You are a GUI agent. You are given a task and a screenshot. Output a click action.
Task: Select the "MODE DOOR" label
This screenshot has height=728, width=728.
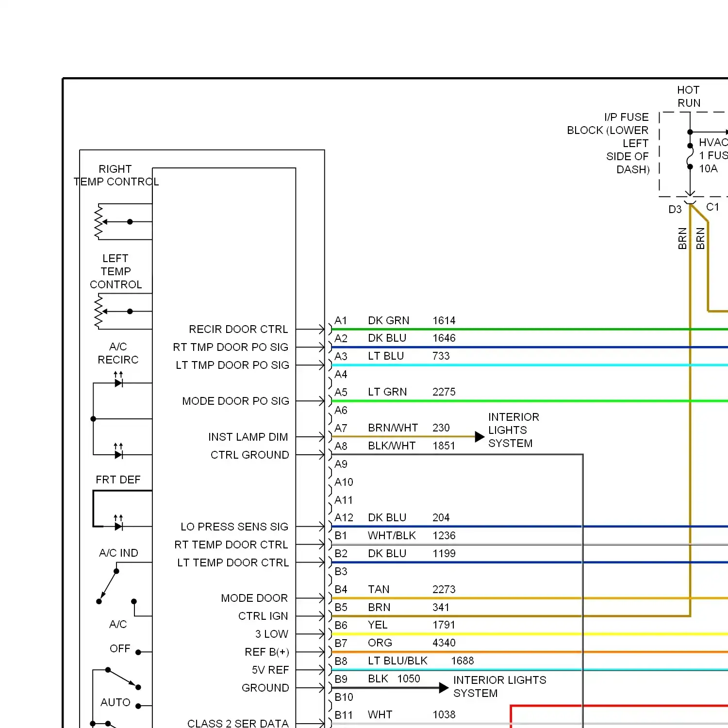(x=254, y=598)
